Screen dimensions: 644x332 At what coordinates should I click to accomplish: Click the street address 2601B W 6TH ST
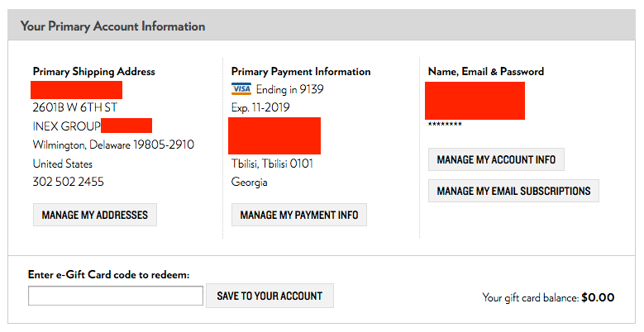coord(74,107)
